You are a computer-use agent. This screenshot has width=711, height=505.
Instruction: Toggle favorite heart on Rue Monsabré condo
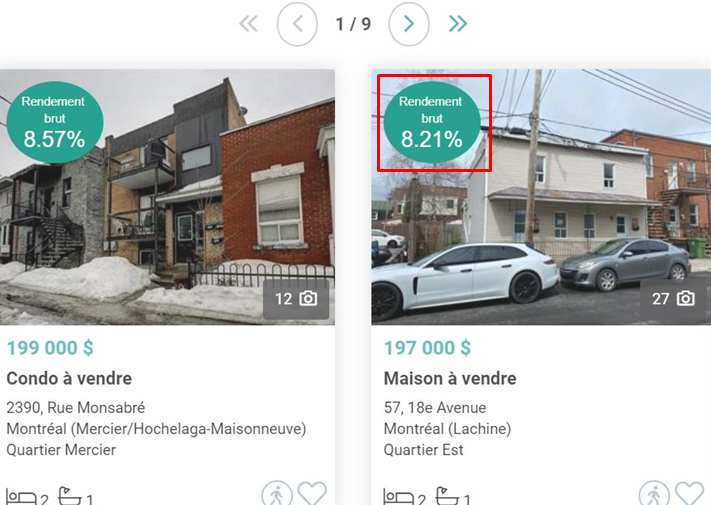point(312,493)
